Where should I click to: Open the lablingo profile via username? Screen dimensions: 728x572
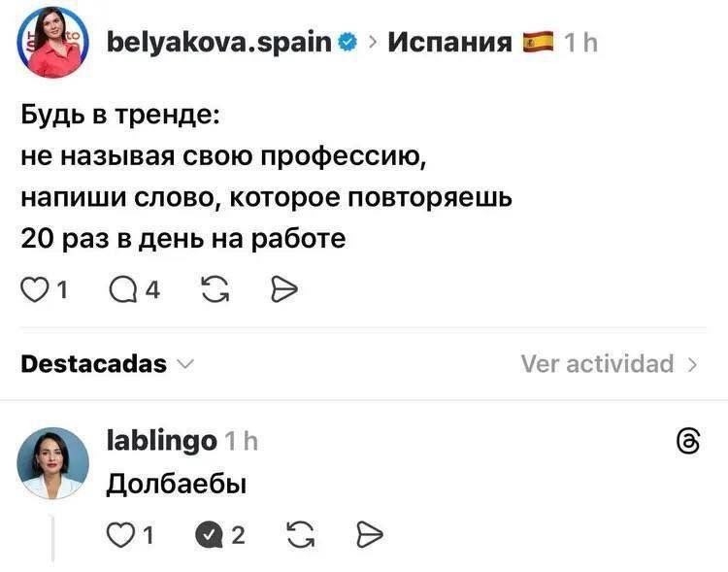[x=160, y=442]
